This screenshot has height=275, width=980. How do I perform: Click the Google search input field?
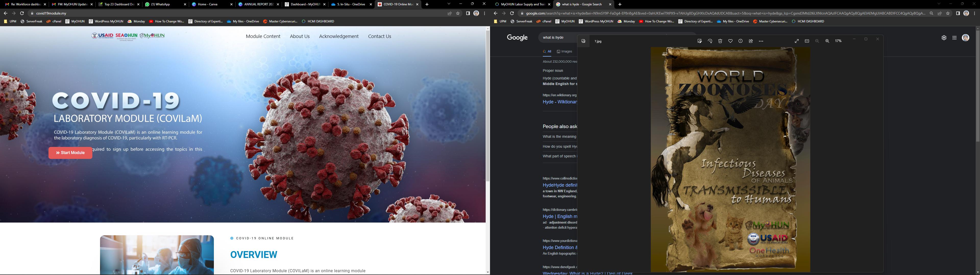pyautogui.click(x=557, y=38)
